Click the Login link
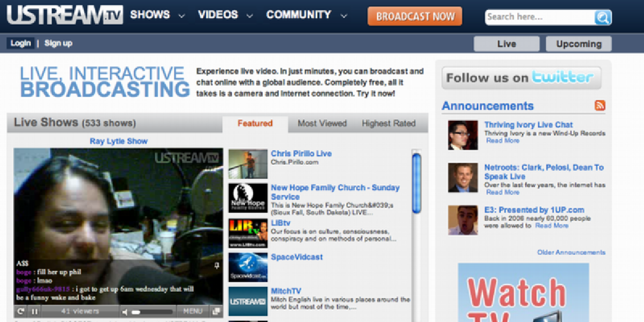The height and width of the screenshot is (322, 644). [x=21, y=43]
